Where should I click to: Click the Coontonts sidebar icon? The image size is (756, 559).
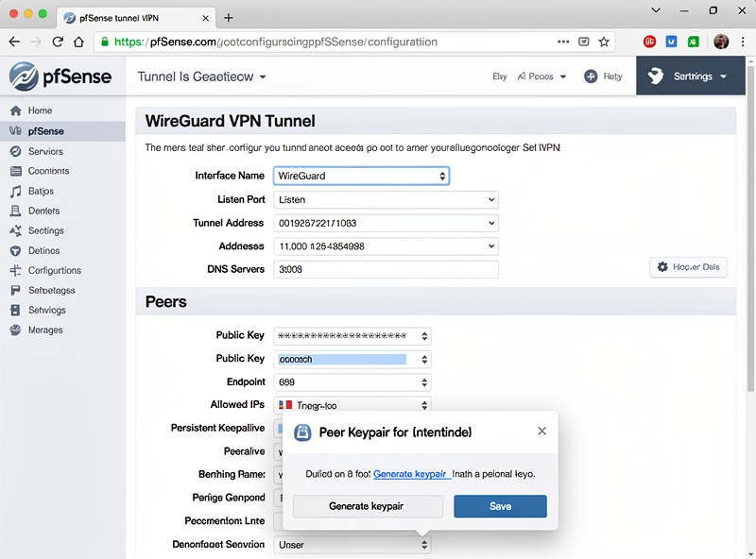(16, 171)
